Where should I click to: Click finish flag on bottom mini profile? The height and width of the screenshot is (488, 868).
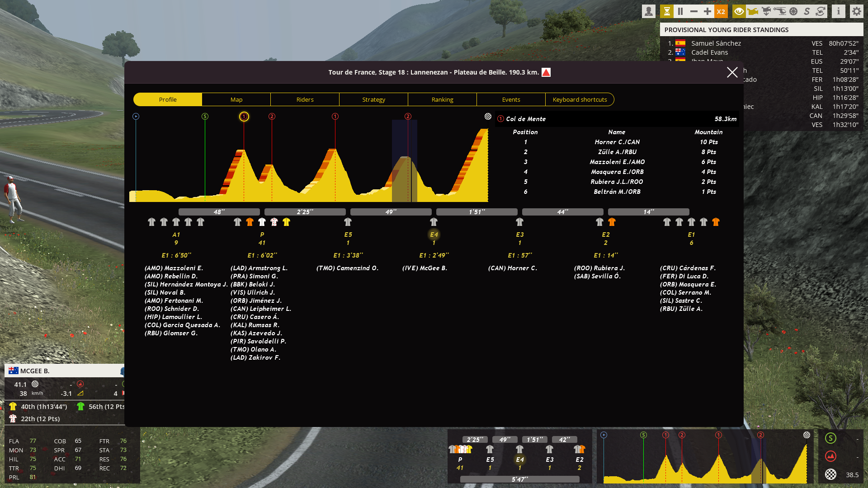(x=807, y=435)
